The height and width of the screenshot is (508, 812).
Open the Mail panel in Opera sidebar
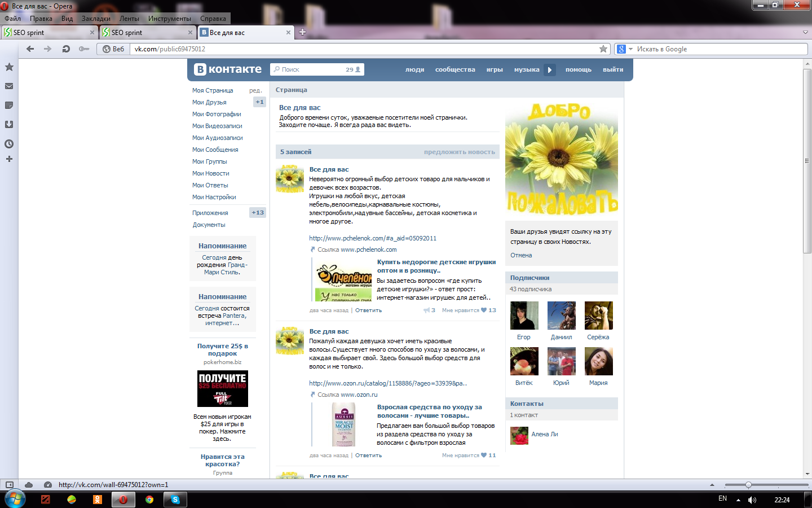point(9,86)
